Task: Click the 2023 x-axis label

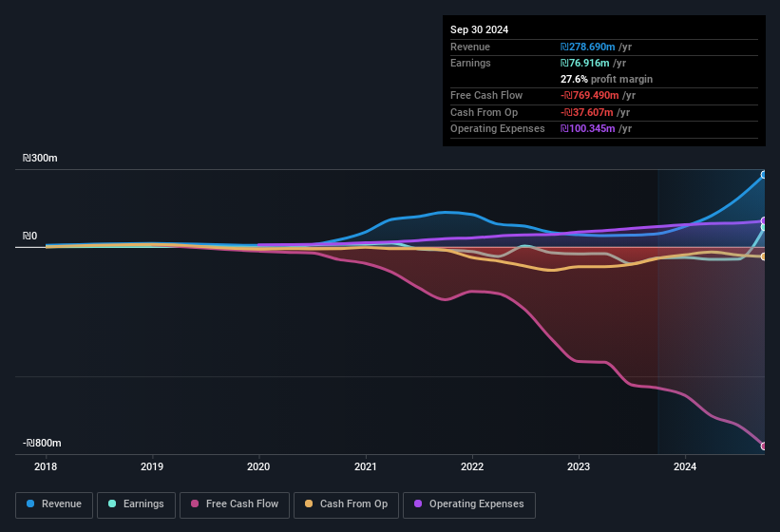Action: coord(579,466)
